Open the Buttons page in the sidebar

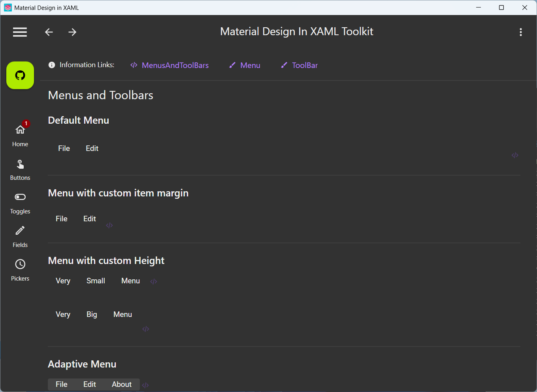pyautogui.click(x=20, y=170)
